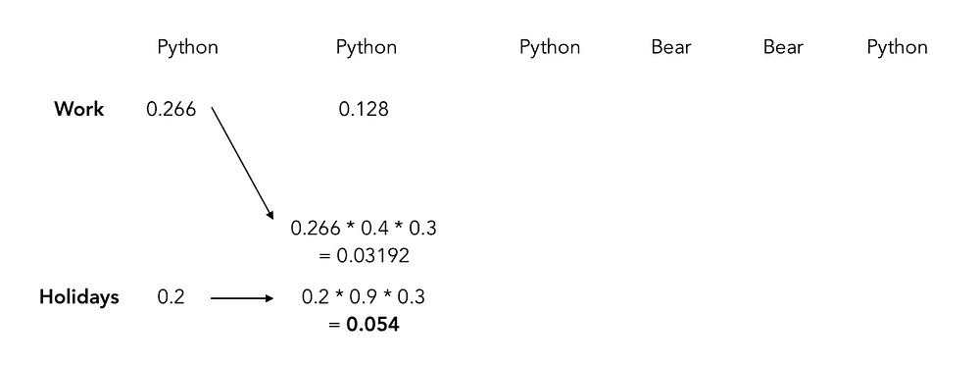Viewport: 980px width, 366px height.
Task: Click the equals sign before 0.054
Action: tap(334, 326)
